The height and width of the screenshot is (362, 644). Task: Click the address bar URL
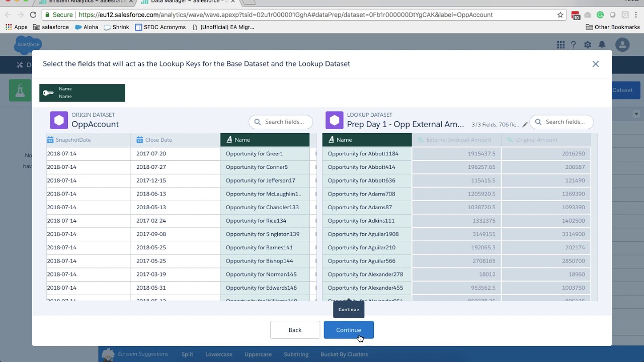coord(285,15)
